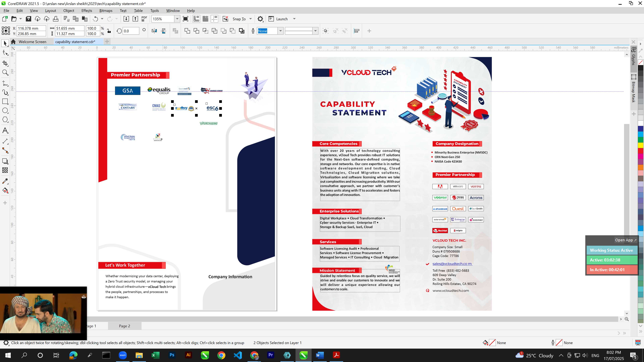Open the Object menu
This screenshot has height=362, width=644.
69,11
